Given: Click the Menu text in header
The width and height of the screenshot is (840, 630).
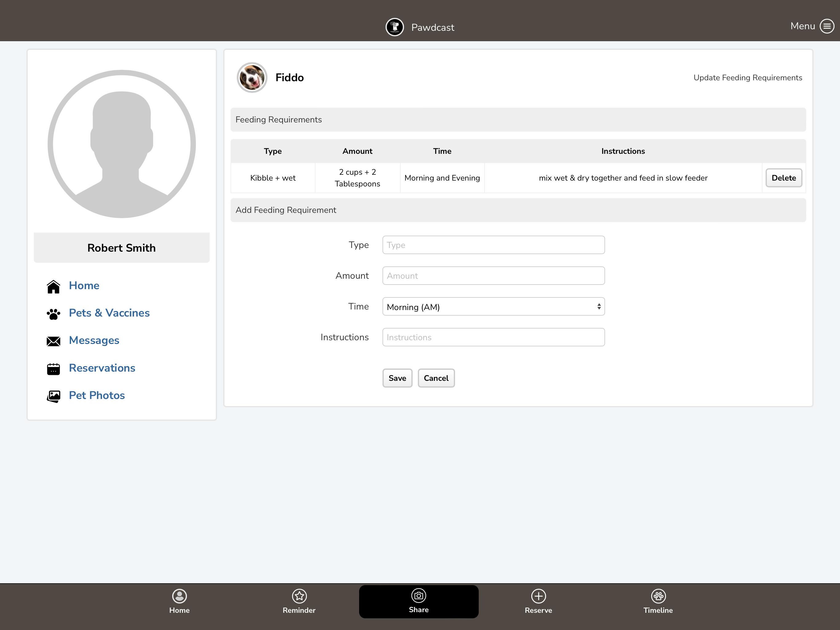Looking at the screenshot, I should click(802, 26).
